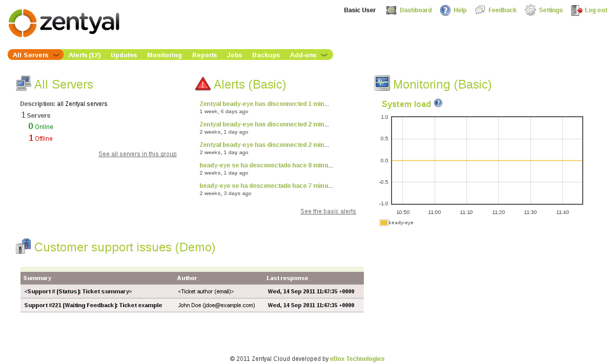Click the System load help icon
Screen dimensions: 615x364
438,103
